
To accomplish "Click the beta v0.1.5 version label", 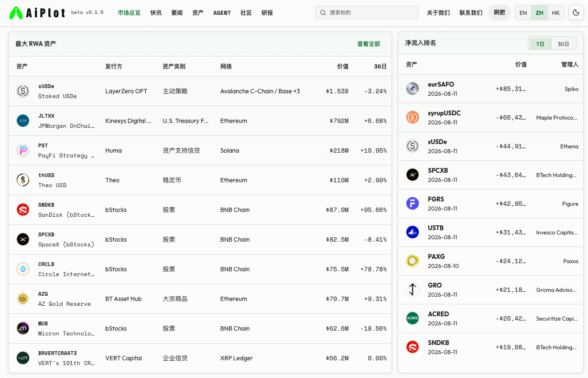I will (x=87, y=12).
